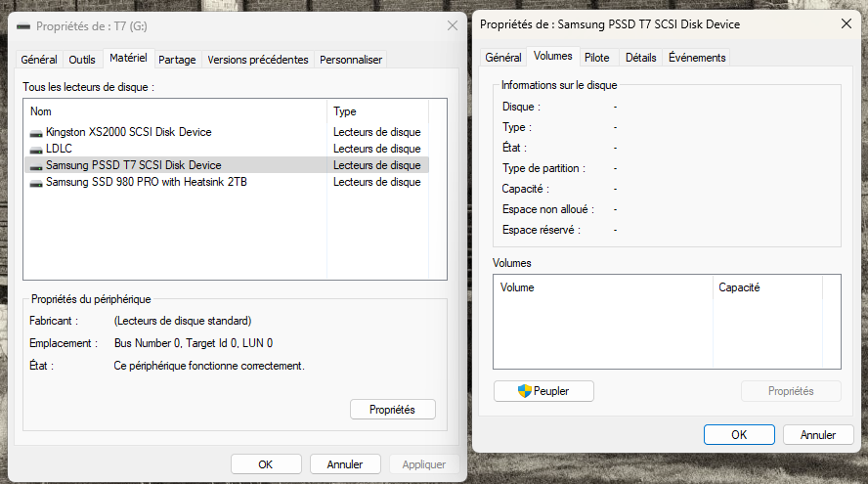
Task: Click the Nom column header
Action: 175,111
